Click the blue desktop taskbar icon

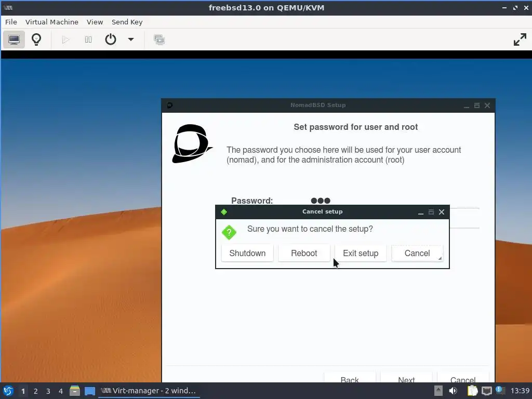[90, 391]
